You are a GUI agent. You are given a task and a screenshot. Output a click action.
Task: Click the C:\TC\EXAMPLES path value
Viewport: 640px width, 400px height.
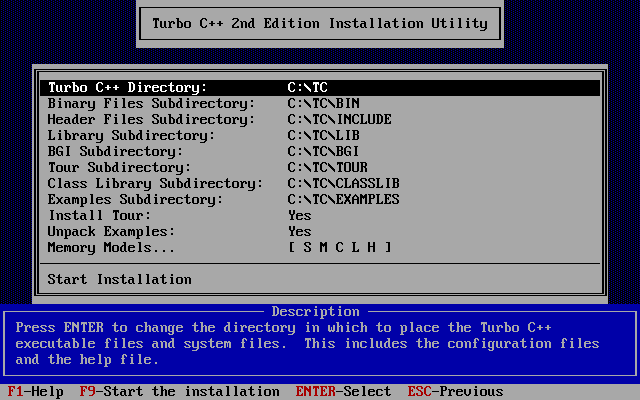coord(344,199)
